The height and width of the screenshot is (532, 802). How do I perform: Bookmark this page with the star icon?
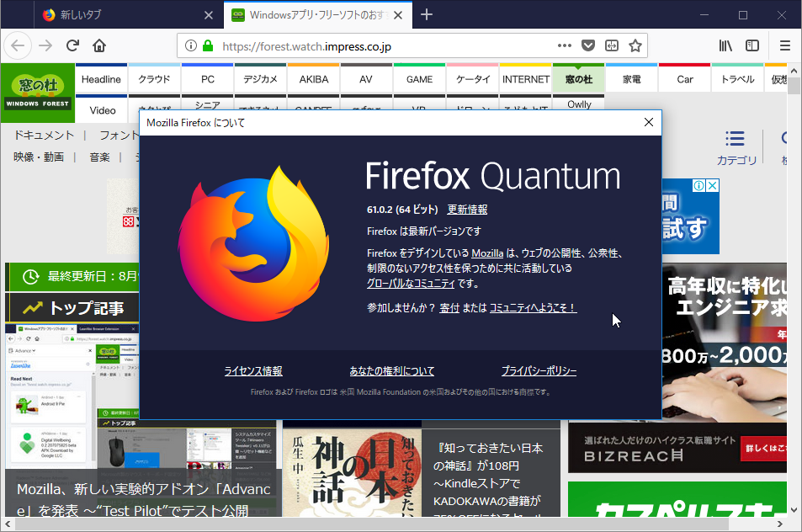tap(635, 45)
